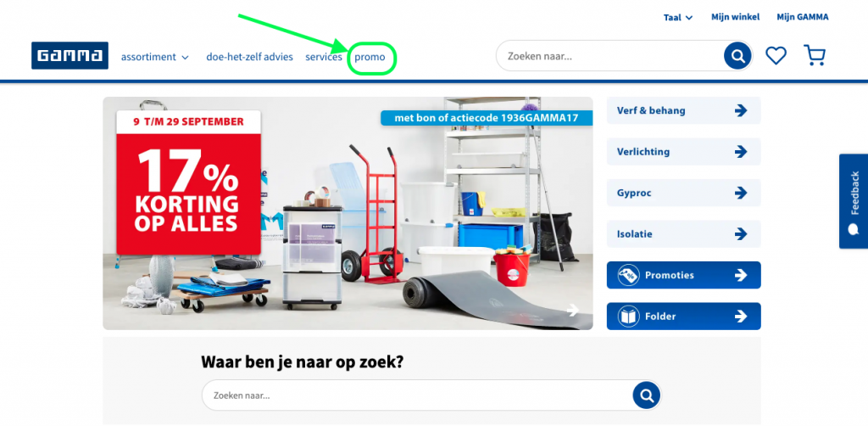The height and width of the screenshot is (426, 868).
Task: Click the white arrow on the banner image
Action: pos(573,311)
